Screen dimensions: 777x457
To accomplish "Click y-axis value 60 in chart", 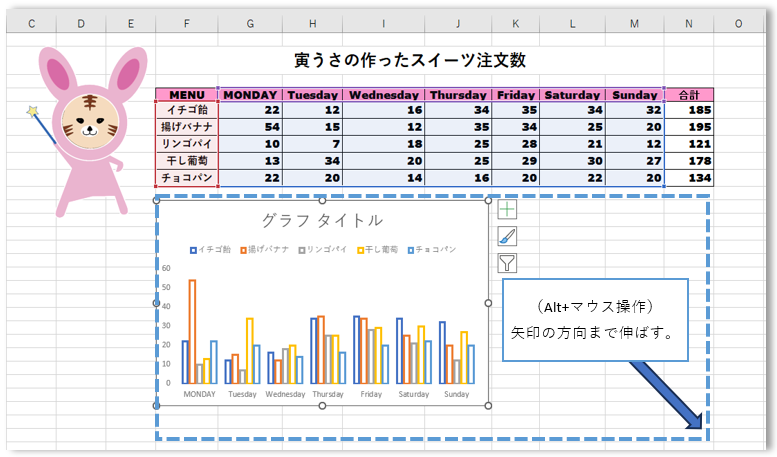I will [166, 268].
